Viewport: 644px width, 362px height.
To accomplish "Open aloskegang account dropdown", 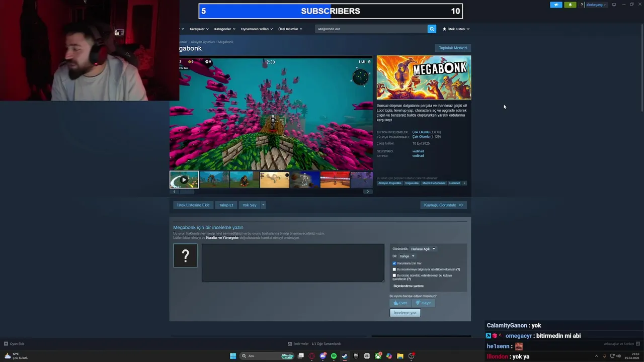I will pyautogui.click(x=596, y=5).
